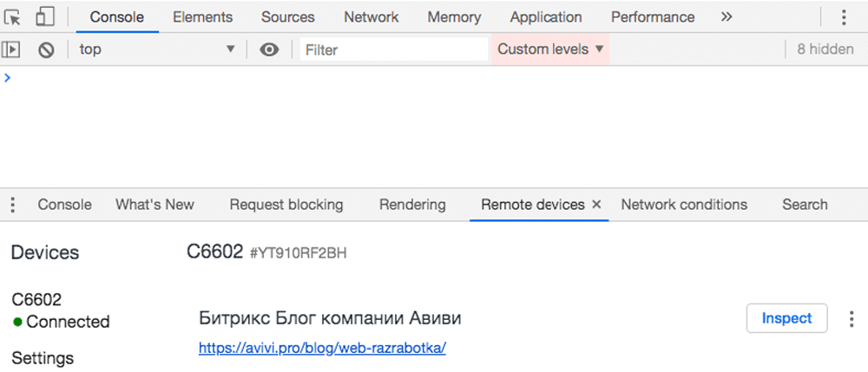Show the console sidebar icon

(x=11, y=49)
